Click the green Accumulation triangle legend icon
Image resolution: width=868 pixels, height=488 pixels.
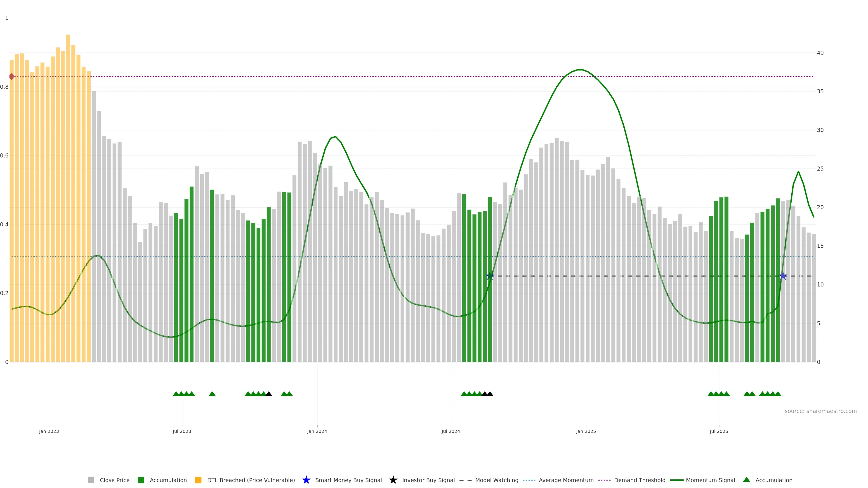(x=746, y=480)
